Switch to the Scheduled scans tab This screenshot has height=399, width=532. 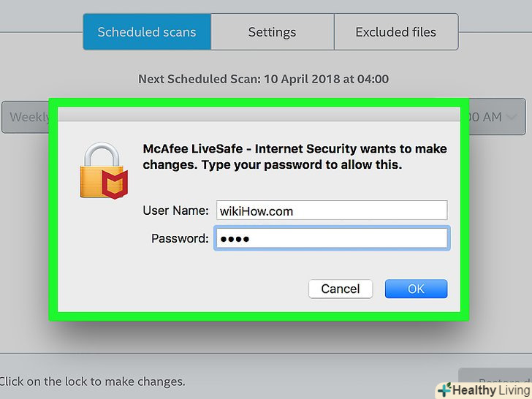(x=147, y=32)
